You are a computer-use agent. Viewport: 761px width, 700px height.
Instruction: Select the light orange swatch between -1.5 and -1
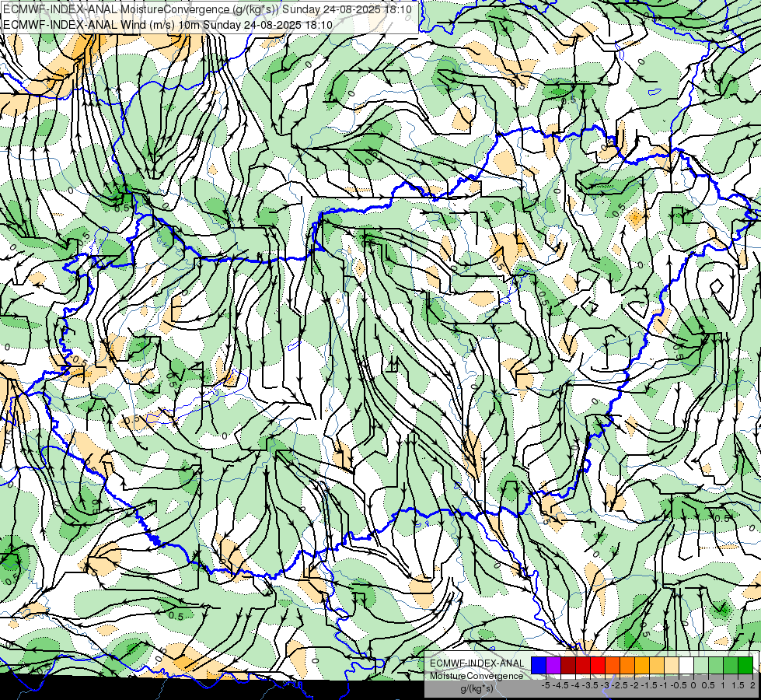click(657, 666)
